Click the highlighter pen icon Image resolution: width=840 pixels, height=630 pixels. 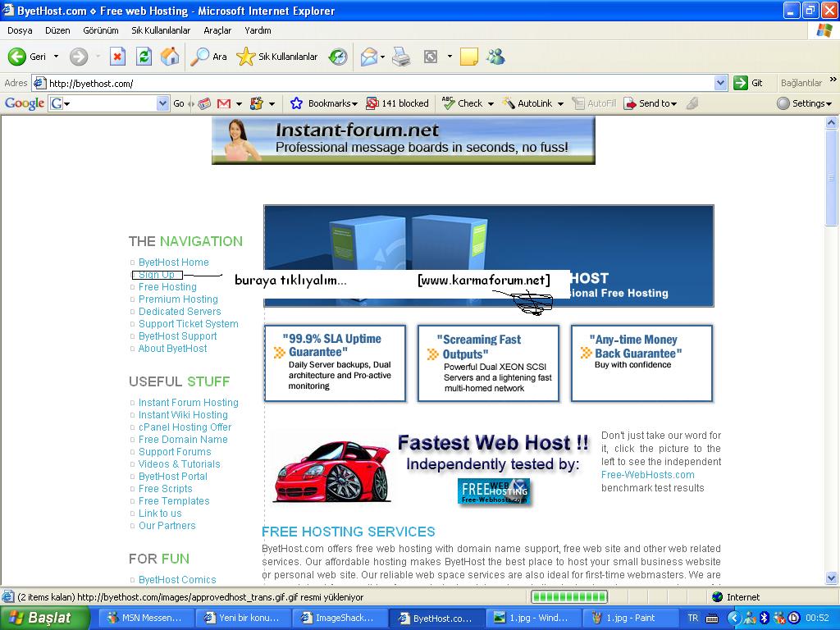tap(692, 103)
